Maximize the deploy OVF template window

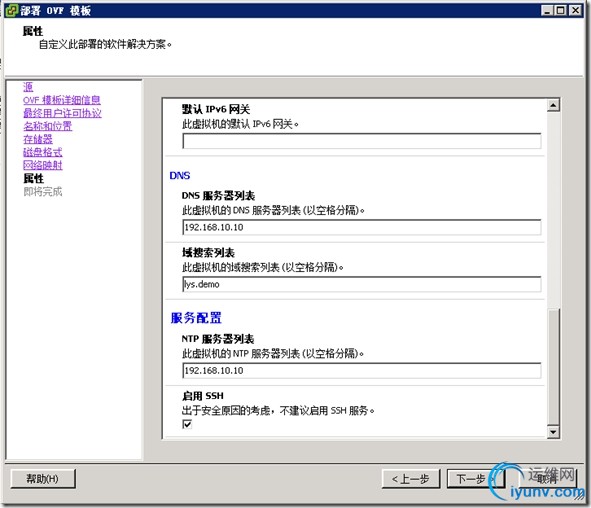tap(561, 10)
